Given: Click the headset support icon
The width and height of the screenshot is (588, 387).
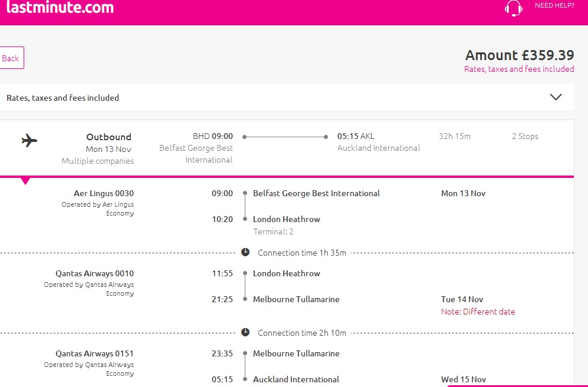Looking at the screenshot, I should [513, 8].
